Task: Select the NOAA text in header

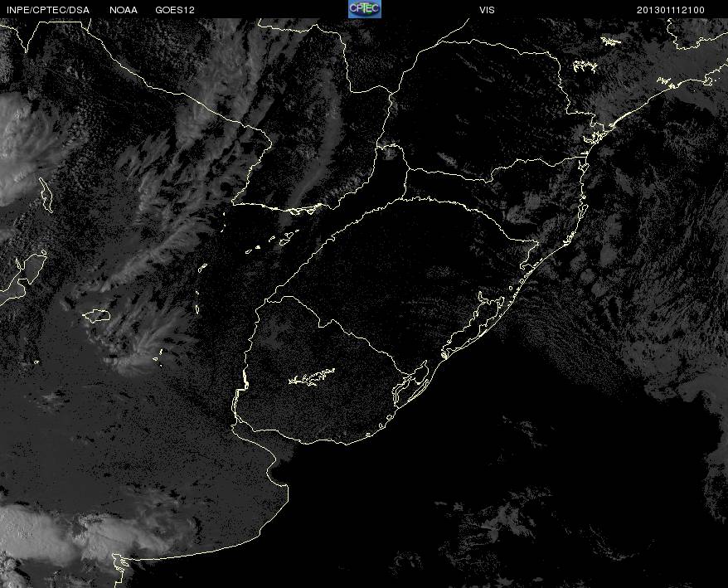Action: [124, 10]
